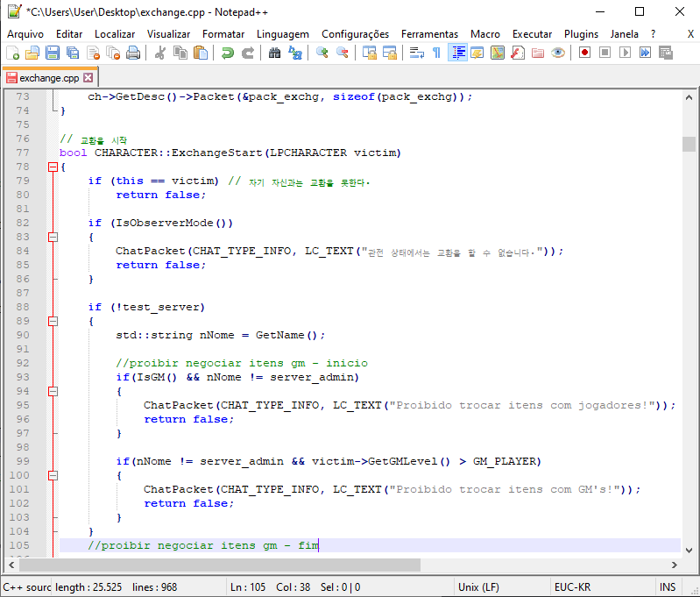Toggle INS mode in the status bar
700x597 pixels.
[668, 587]
